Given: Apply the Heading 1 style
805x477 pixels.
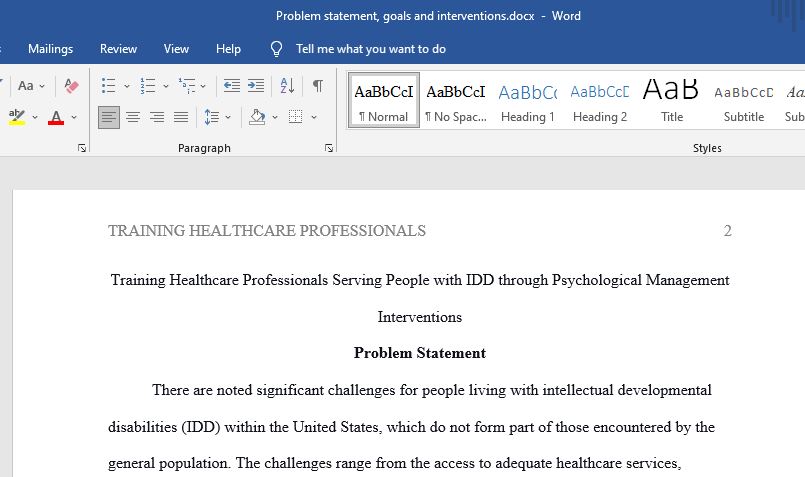Looking at the screenshot, I should (528, 100).
